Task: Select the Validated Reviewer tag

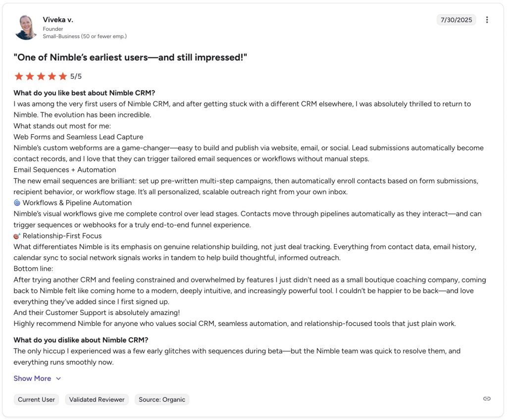Action: coord(97,400)
